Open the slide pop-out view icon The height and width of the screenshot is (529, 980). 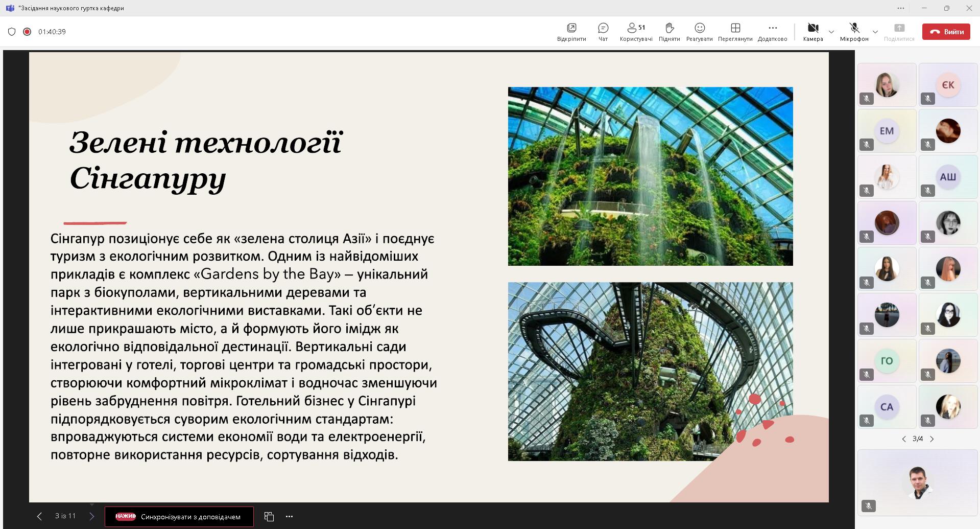click(269, 516)
